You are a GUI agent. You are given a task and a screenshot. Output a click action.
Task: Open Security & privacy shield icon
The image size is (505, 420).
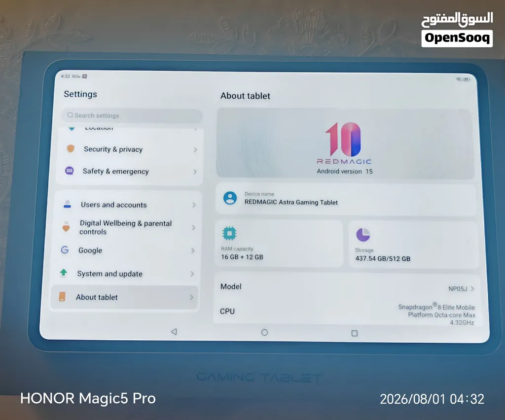(x=71, y=149)
